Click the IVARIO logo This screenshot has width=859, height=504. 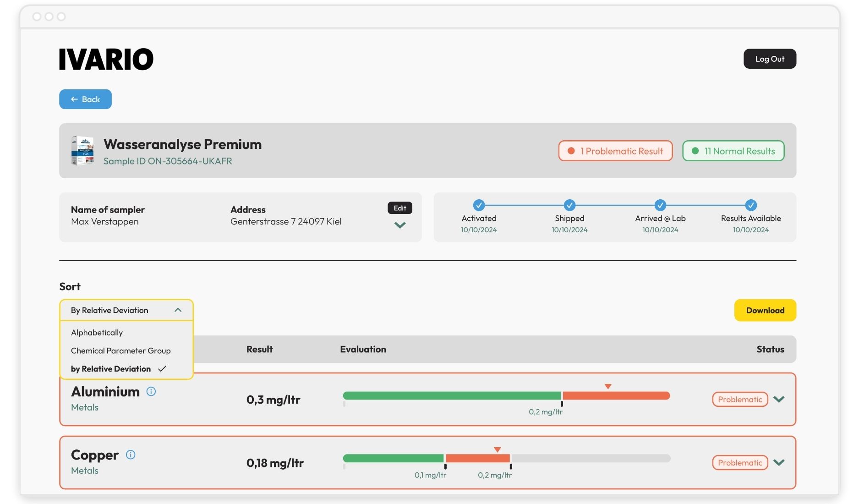pos(106,59)
